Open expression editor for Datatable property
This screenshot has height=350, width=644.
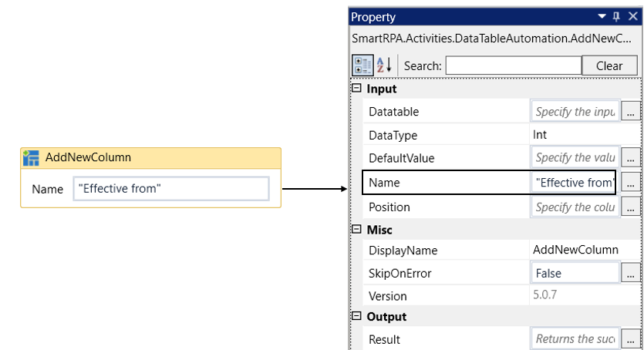pyautogui.click(x=630, y=112)
